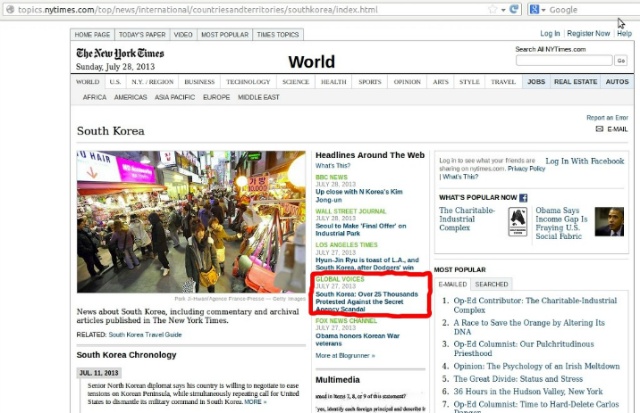
Task: Open 'A Race to Save the Orange' article
Action: point(529,327)
